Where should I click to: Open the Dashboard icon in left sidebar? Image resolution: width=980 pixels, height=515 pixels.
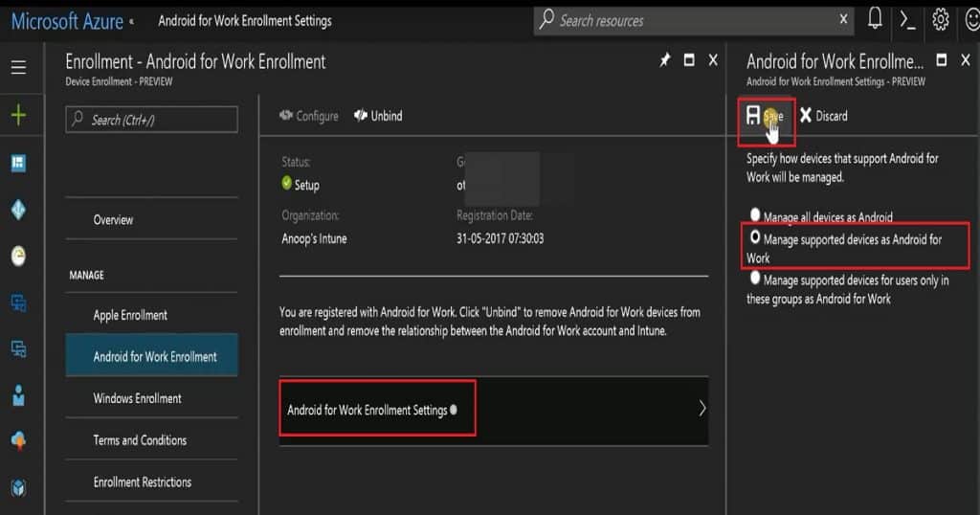point(18,164)
